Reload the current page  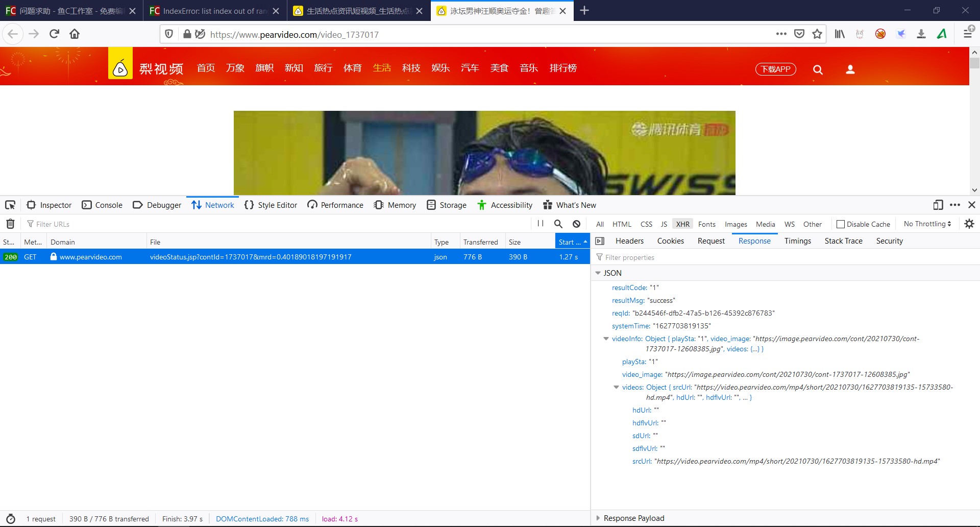coord(54,34)
